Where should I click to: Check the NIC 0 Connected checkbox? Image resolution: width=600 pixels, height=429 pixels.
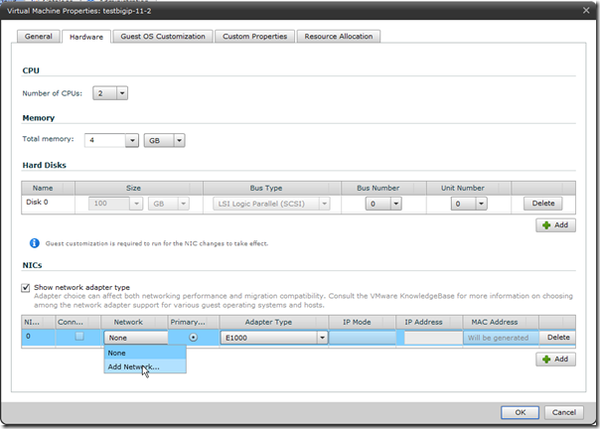click(79, 336)
